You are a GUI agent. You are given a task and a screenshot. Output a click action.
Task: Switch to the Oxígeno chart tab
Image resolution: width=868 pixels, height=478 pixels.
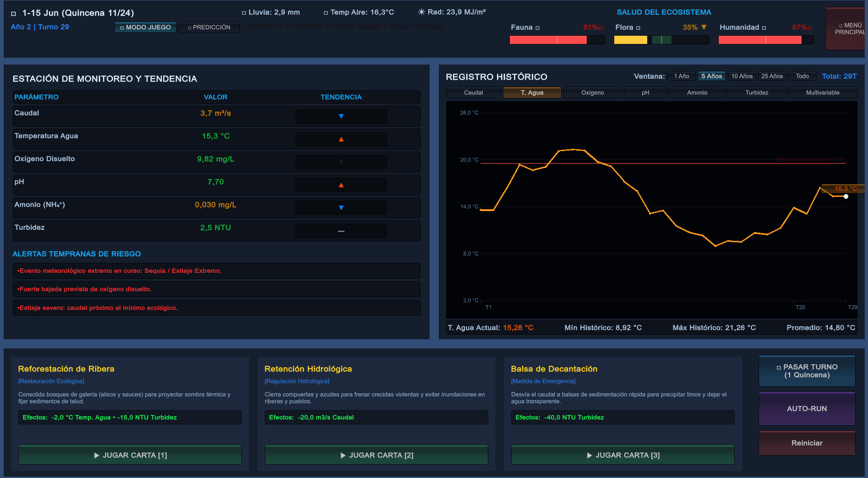(592, 92)
